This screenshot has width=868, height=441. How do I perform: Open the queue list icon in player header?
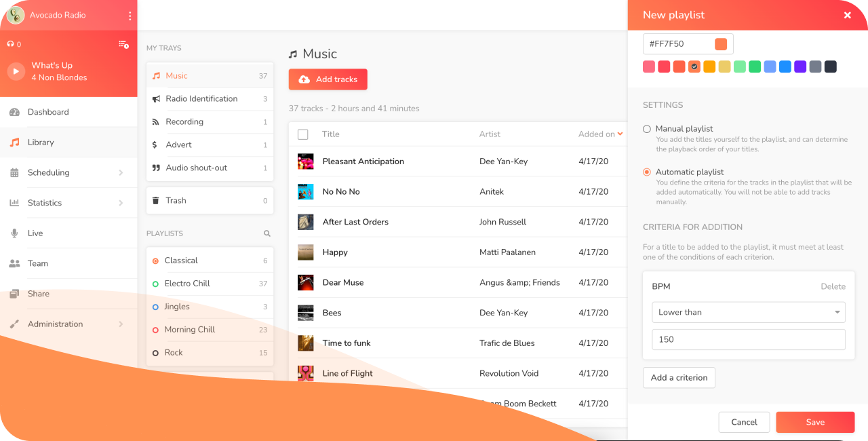click(123, 44)
